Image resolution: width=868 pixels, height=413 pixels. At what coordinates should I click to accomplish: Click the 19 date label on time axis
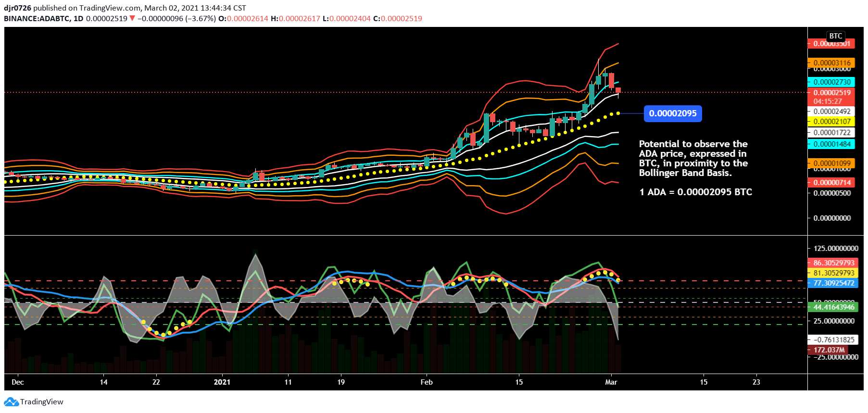coord(341,382)
